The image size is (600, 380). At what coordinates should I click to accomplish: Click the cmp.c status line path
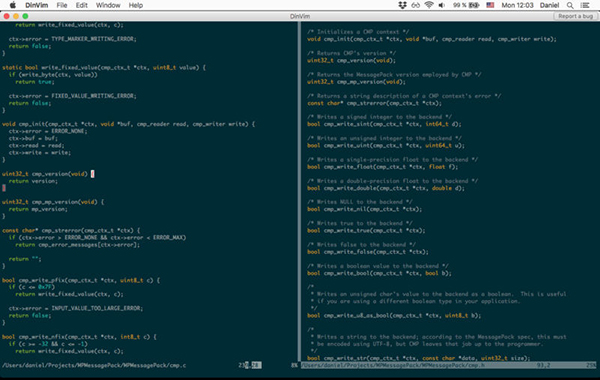click(94, 365)
